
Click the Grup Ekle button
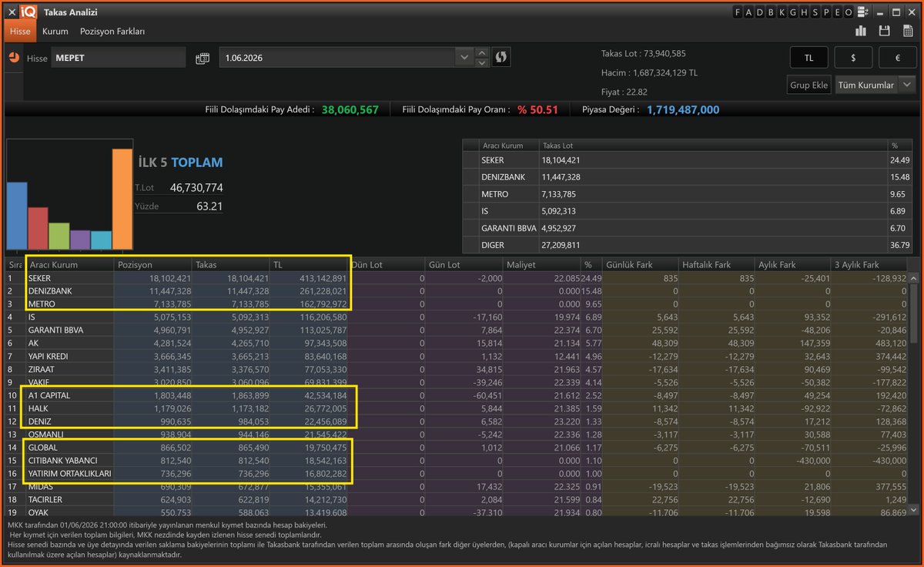pyautogui.click(x=809, y=85)
